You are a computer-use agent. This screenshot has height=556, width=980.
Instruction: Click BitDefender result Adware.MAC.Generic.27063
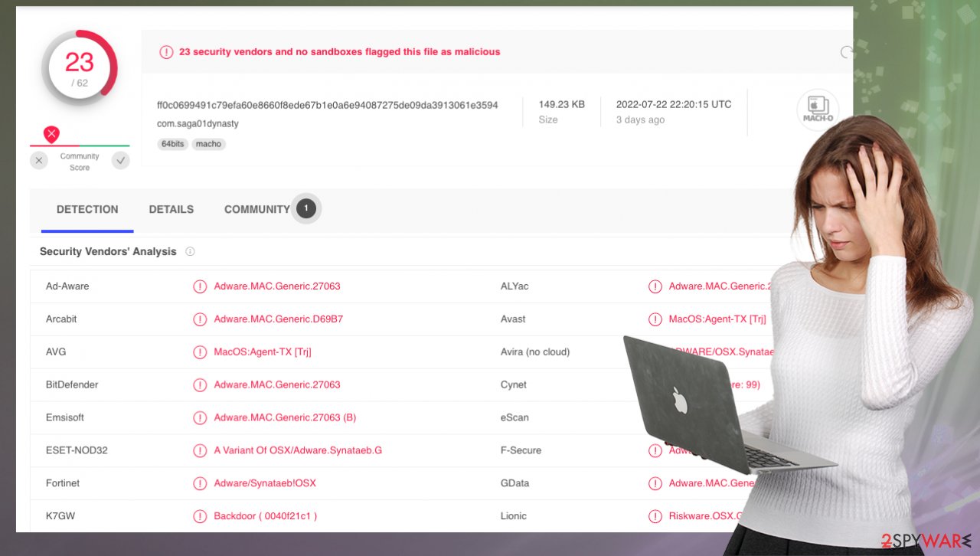pos(277,384)
